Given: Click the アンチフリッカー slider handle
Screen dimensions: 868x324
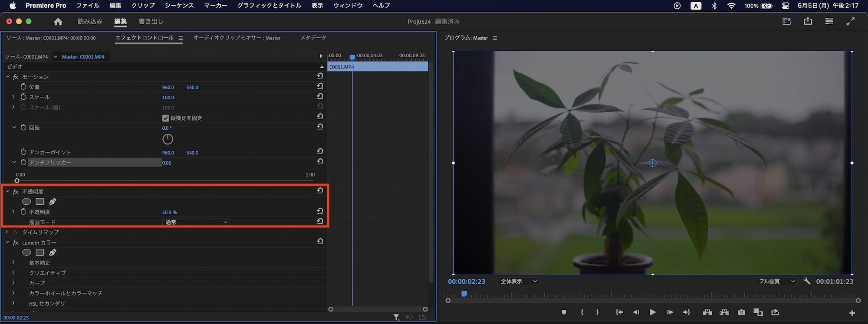Looking at the screenshot, I should [x=17, y=180].
